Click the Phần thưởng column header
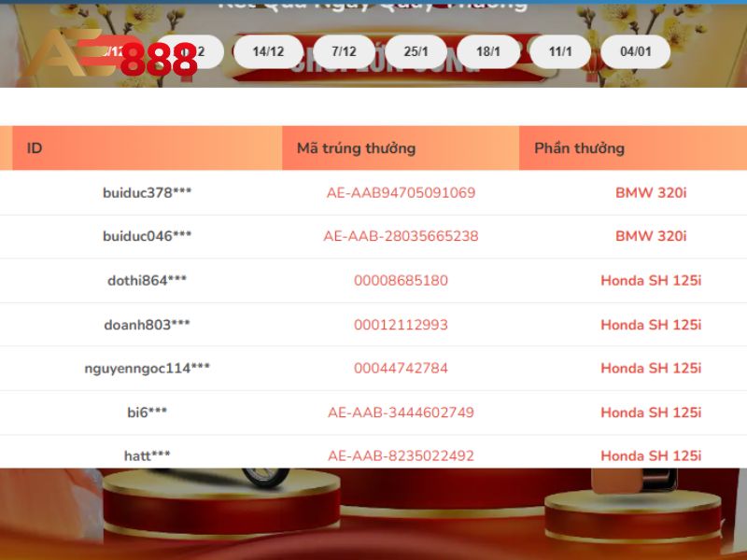 click(579, 147)
